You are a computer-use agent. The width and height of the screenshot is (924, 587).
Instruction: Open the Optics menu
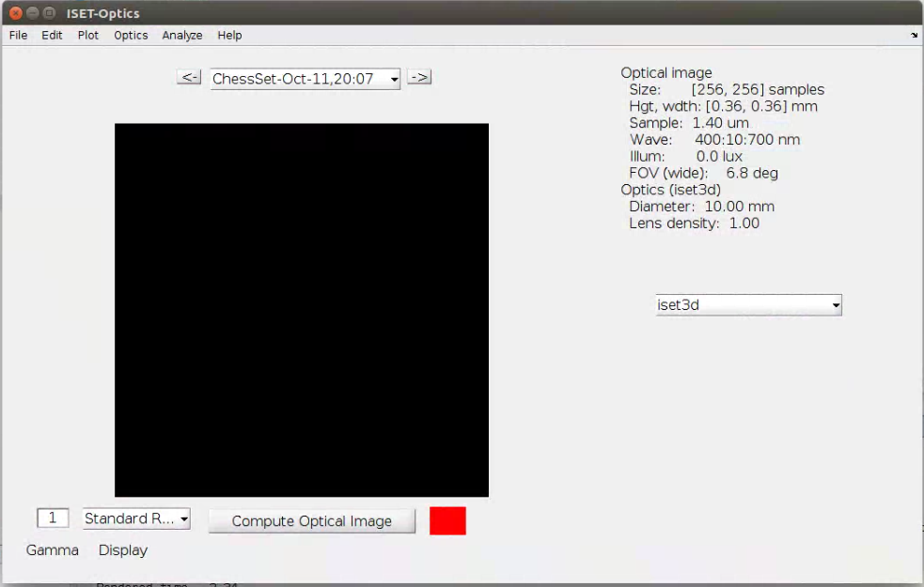click(130, 35)
